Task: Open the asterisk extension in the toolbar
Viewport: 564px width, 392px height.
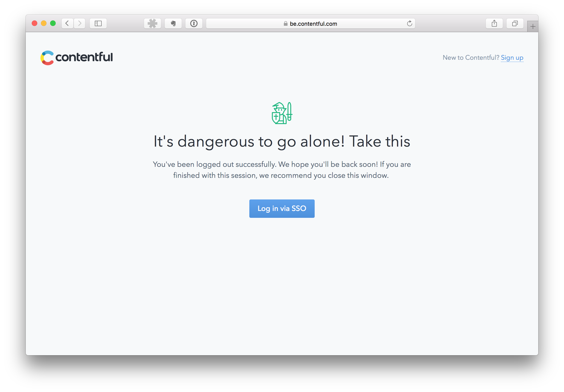Action: click(x=152, y=23)
